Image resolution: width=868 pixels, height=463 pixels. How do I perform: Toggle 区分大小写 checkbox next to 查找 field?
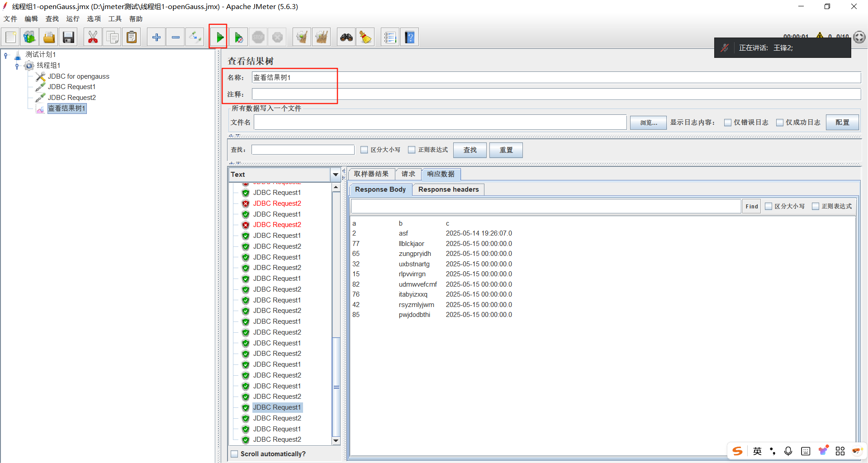(364, 150)
